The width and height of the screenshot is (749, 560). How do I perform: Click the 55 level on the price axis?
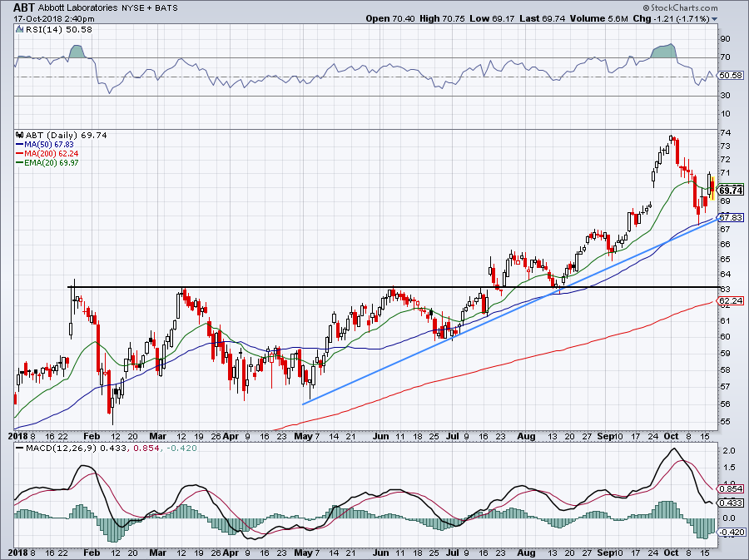725,422
